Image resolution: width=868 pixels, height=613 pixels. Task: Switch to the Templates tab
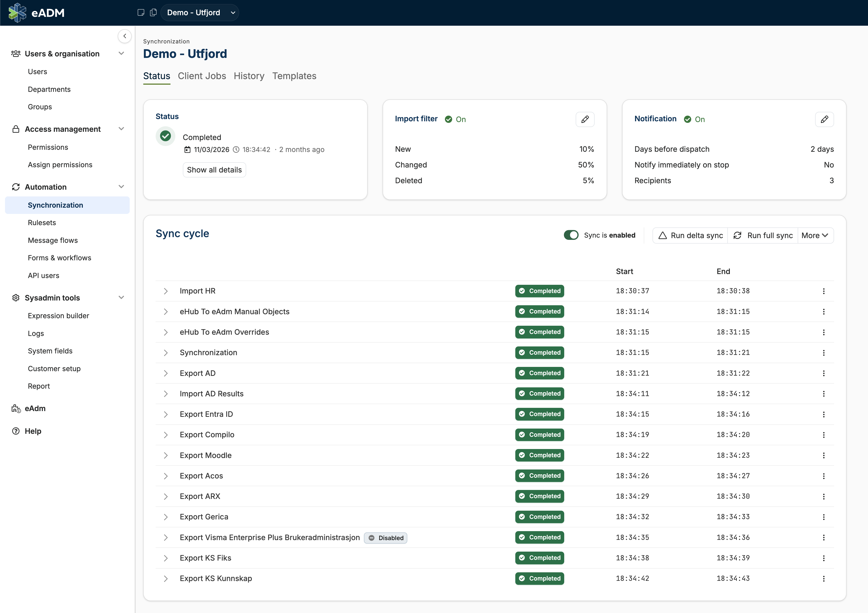(294, 76)
